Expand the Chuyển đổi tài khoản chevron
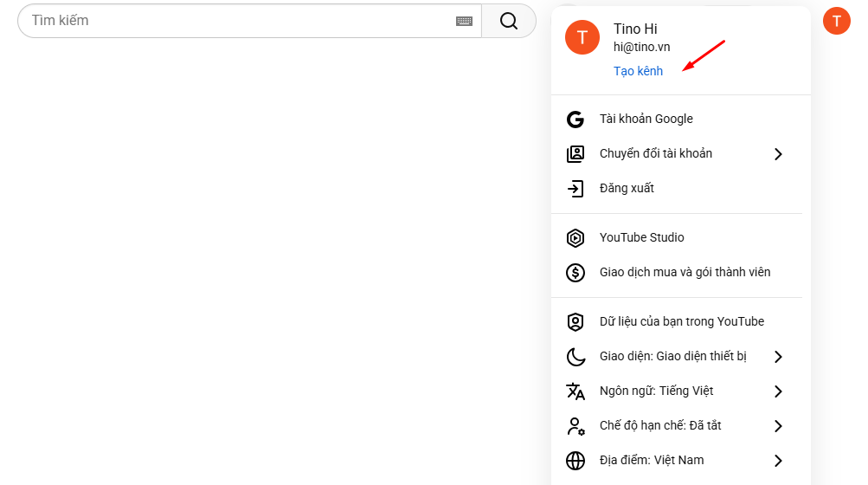Image resolution: width=868 pixels, height=485 pixels. click(x=778, y=154)
